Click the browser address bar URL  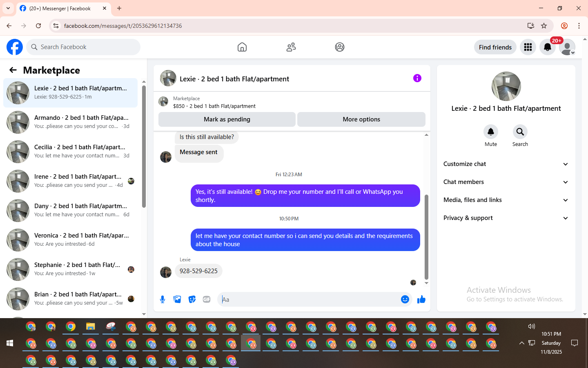(x=123, y=26)
